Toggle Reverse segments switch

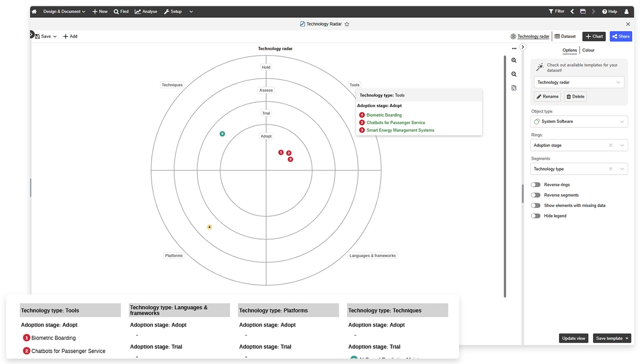pyautogui.click(x=536, y=195)
